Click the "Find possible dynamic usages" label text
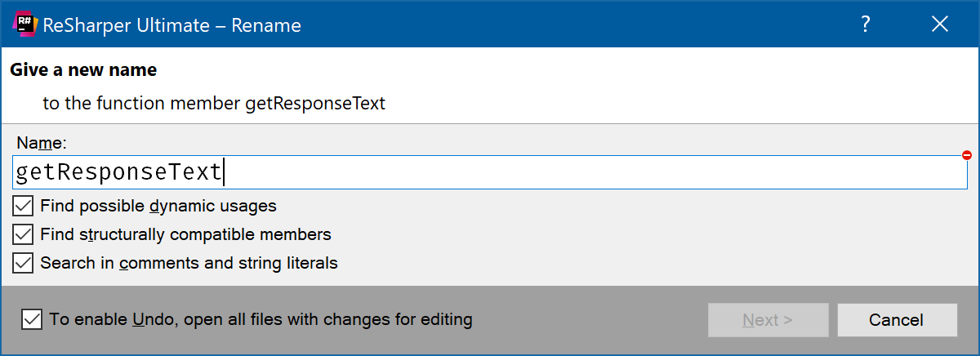 click(x=158, y=206)
